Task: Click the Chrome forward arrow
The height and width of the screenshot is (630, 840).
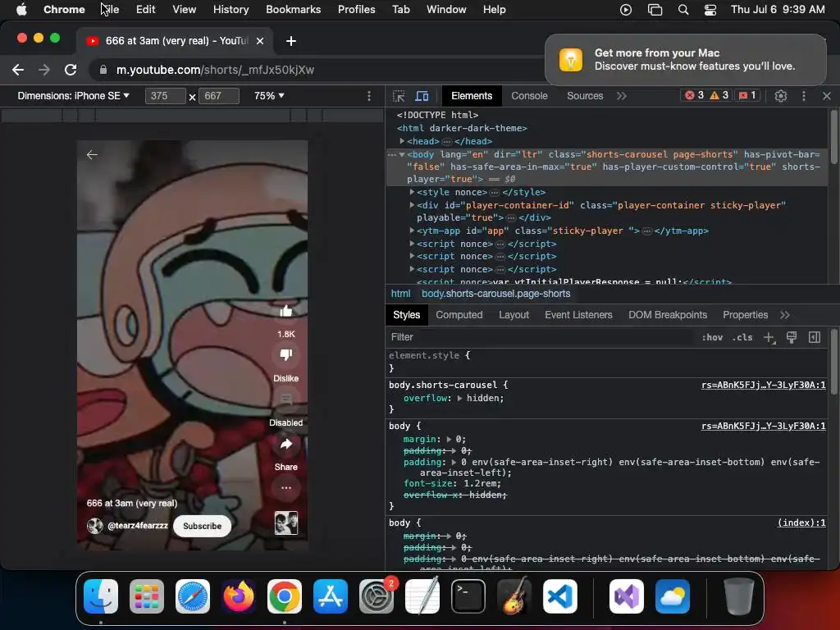Action: pos(44,70)
